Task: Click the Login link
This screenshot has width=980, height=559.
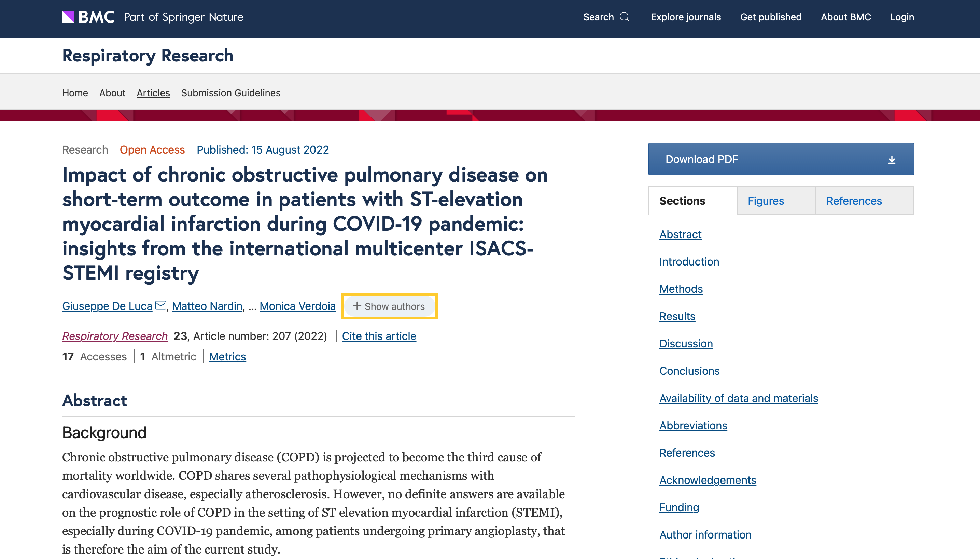Action: [901, 17]
